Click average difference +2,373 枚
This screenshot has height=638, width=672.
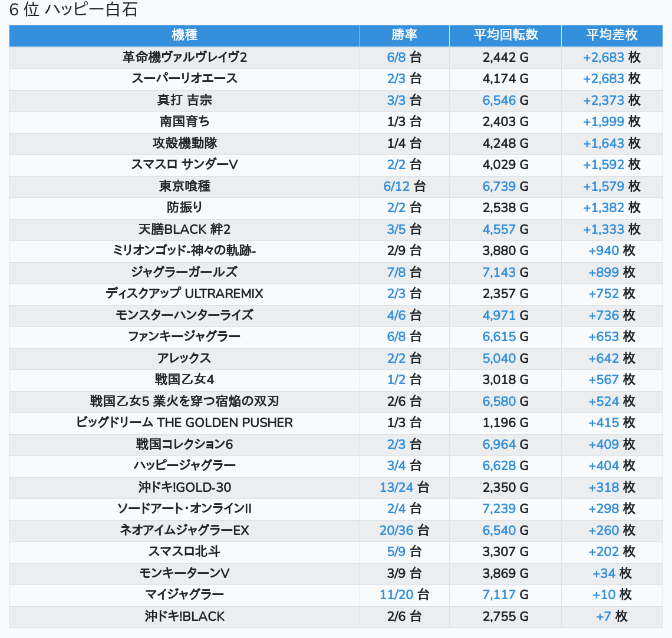(x=612, y=100)
